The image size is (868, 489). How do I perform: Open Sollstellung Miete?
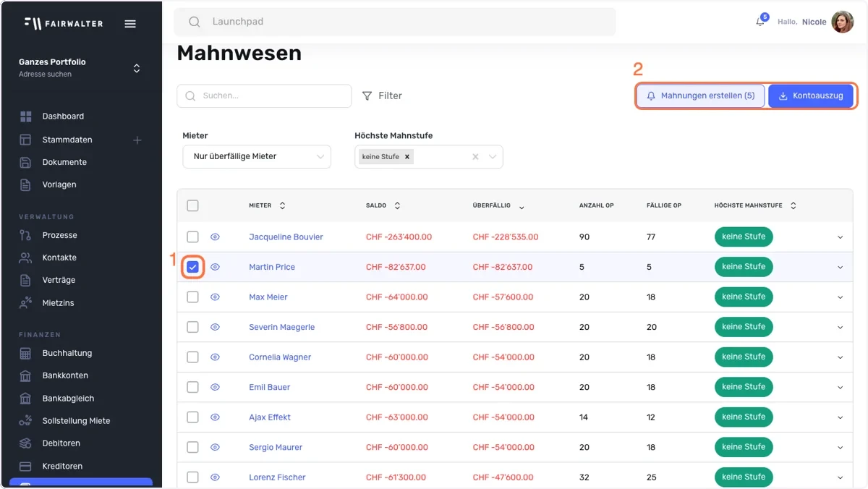76,421
